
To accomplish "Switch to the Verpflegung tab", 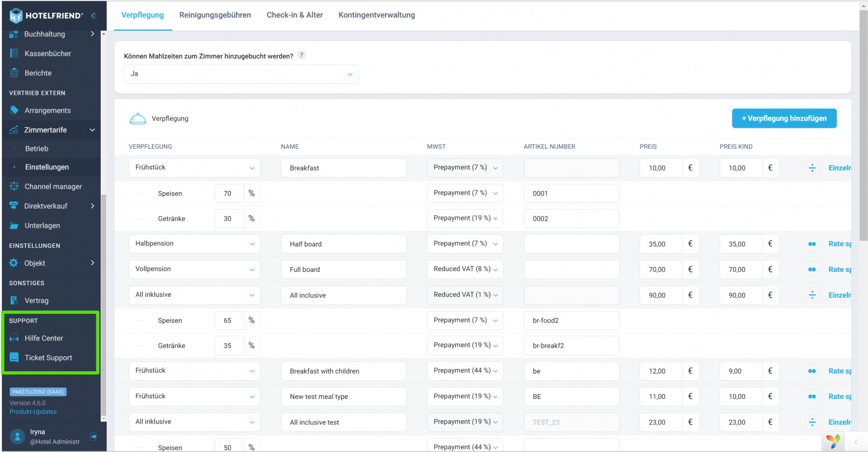I will click(x=142, y=15).
